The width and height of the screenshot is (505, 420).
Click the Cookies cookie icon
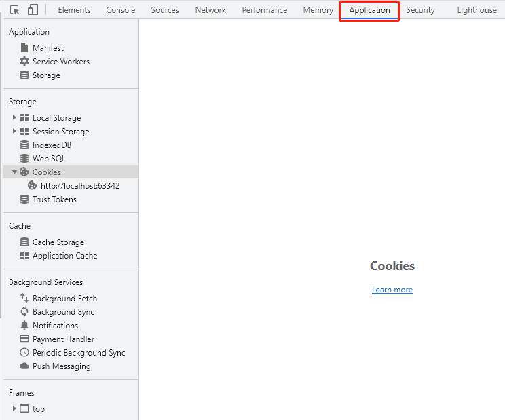(24, 172)
